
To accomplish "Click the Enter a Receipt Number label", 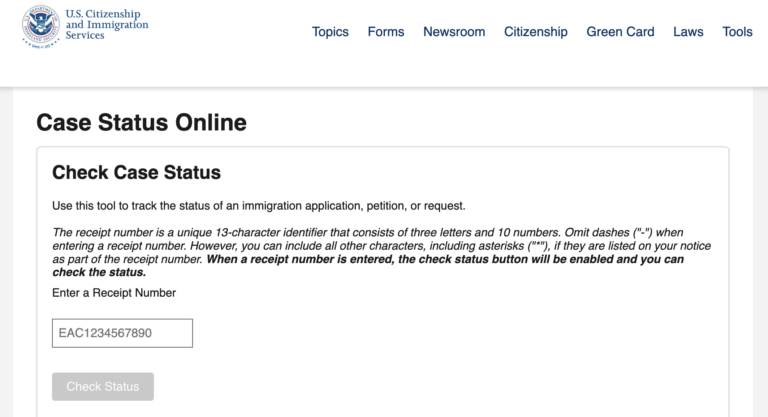I will point(114,293).
